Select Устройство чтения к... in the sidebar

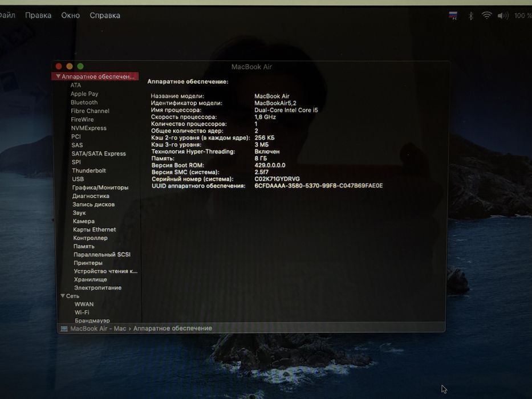click(x=105, y=271)
